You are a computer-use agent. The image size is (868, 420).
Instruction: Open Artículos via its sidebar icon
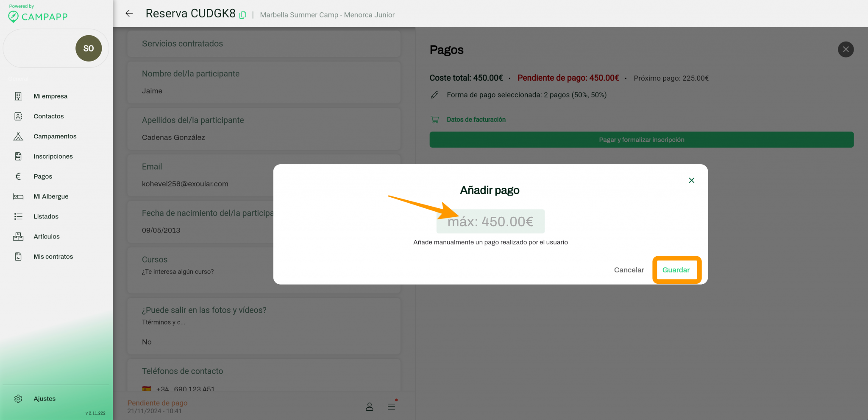(x=18, y=236)
